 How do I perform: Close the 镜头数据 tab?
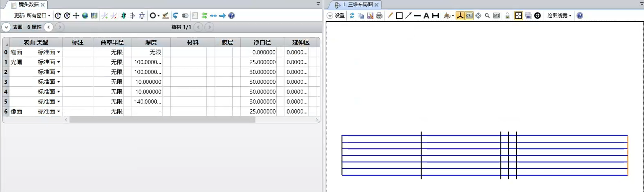[x=43, y=5]
